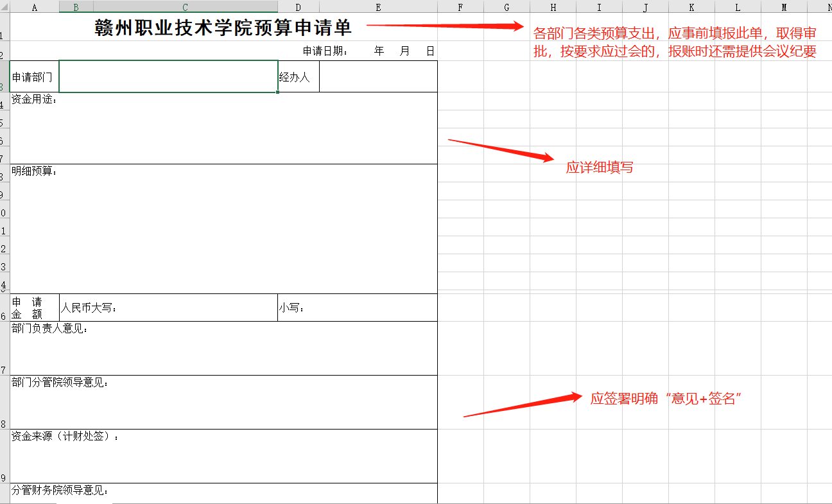Click the 申请部门 input cell
Screen dimensions: 832x504
coord(168,76)
